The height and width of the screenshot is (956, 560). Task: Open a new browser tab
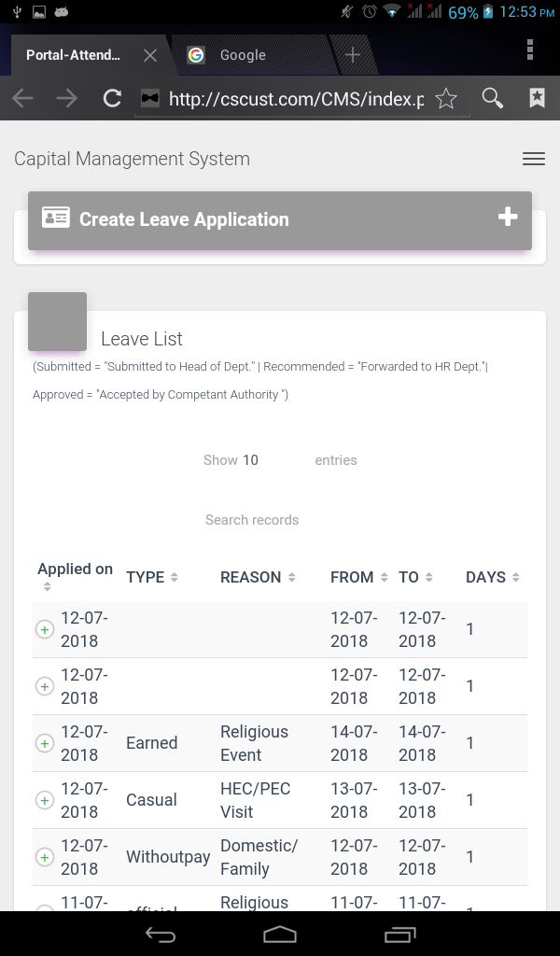[353, 55]
